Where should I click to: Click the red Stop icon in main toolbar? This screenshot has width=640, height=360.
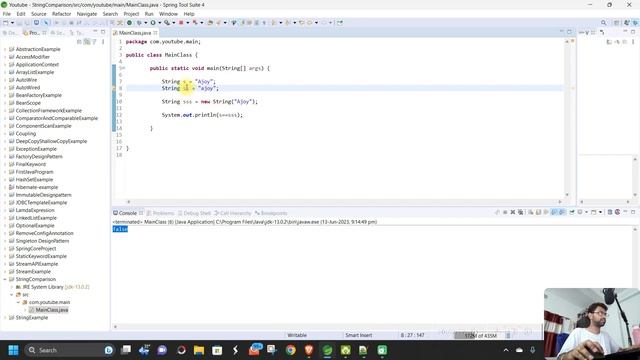click(181, 23)
